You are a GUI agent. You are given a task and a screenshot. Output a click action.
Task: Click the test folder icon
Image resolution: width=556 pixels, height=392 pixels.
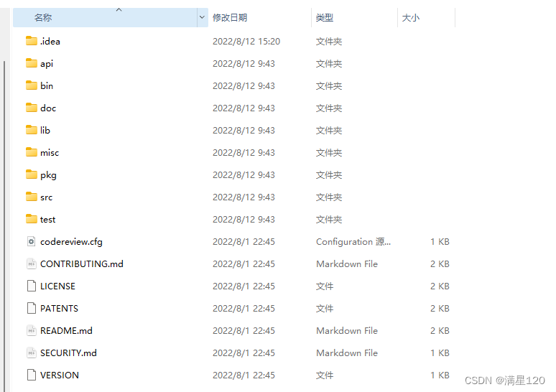31,219
